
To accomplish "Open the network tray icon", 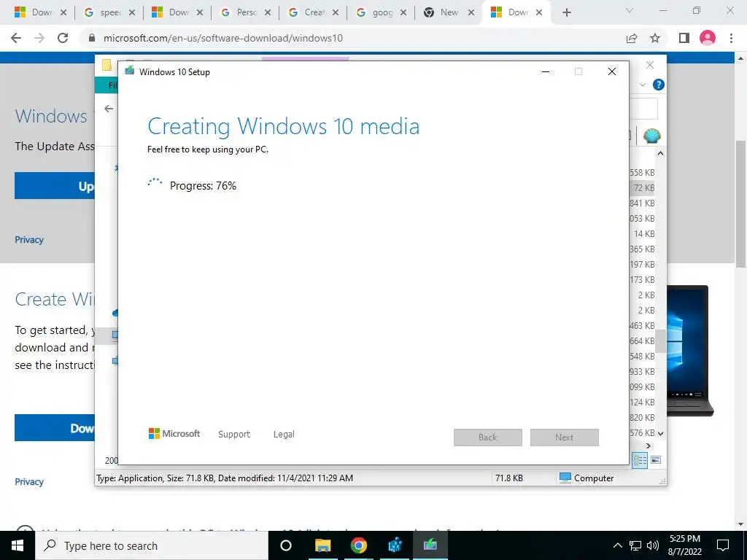I will click(x=635, y=545).
